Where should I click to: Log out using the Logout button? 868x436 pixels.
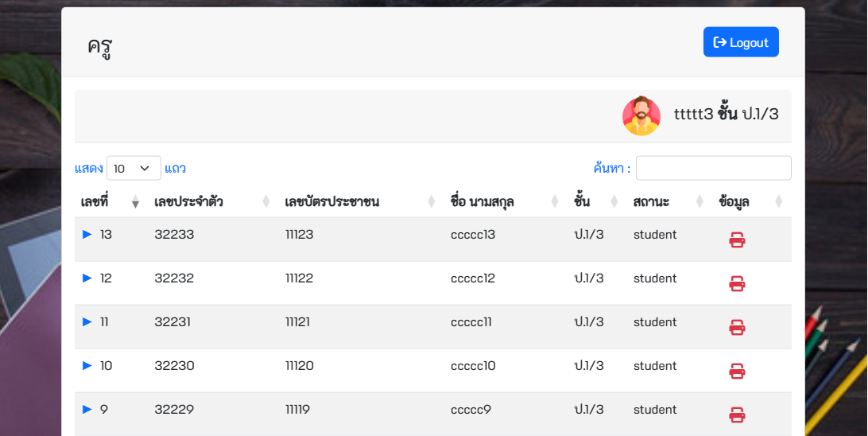(x=741, y=42)
